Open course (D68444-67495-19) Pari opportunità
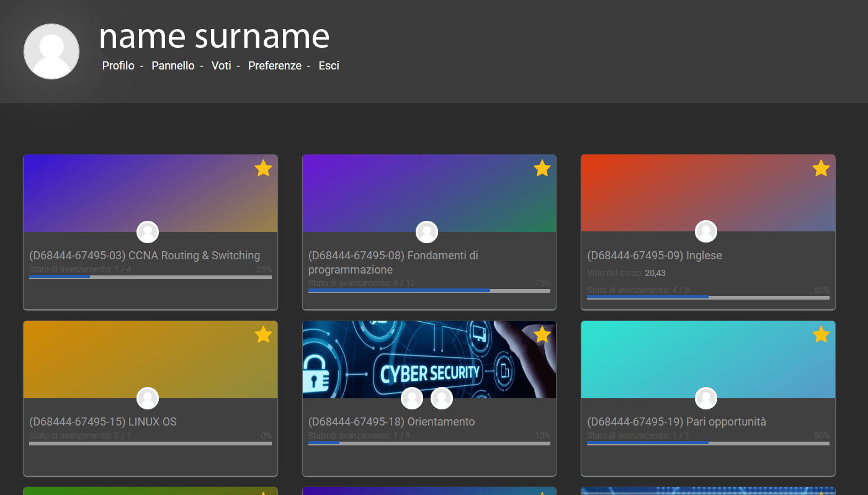 (676, 422)
